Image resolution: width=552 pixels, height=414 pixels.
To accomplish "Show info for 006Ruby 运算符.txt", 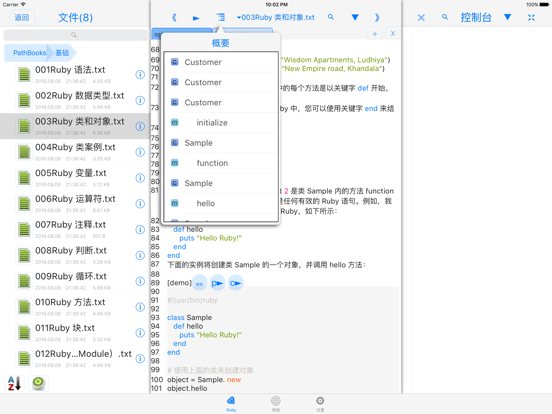I will point(140,203).
